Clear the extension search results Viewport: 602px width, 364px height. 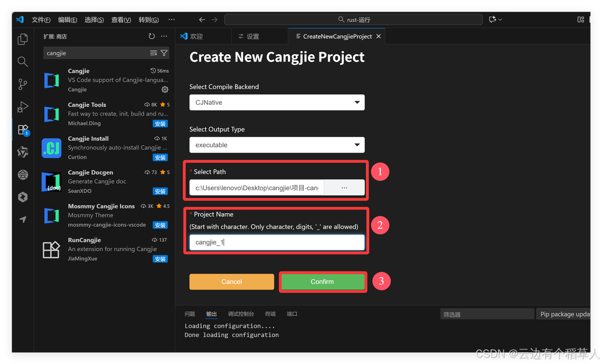(153, 53)
